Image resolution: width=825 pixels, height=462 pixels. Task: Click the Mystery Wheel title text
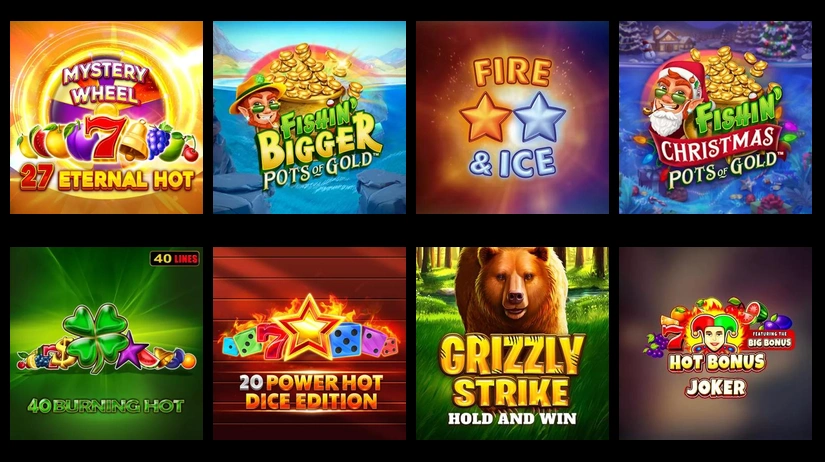pyautogui.click(x=105, y=84)
